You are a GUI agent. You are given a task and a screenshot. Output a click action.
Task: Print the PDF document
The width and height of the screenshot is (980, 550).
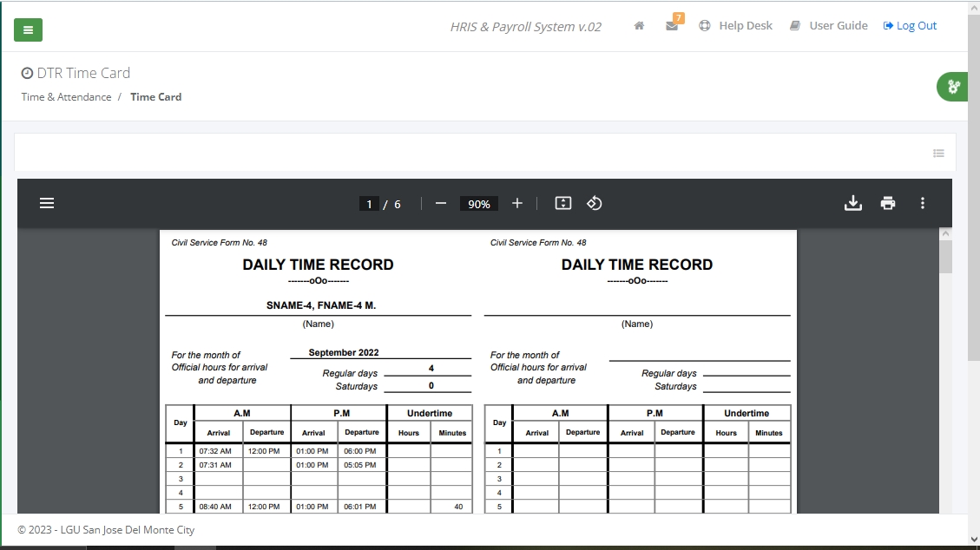point(887,204)
